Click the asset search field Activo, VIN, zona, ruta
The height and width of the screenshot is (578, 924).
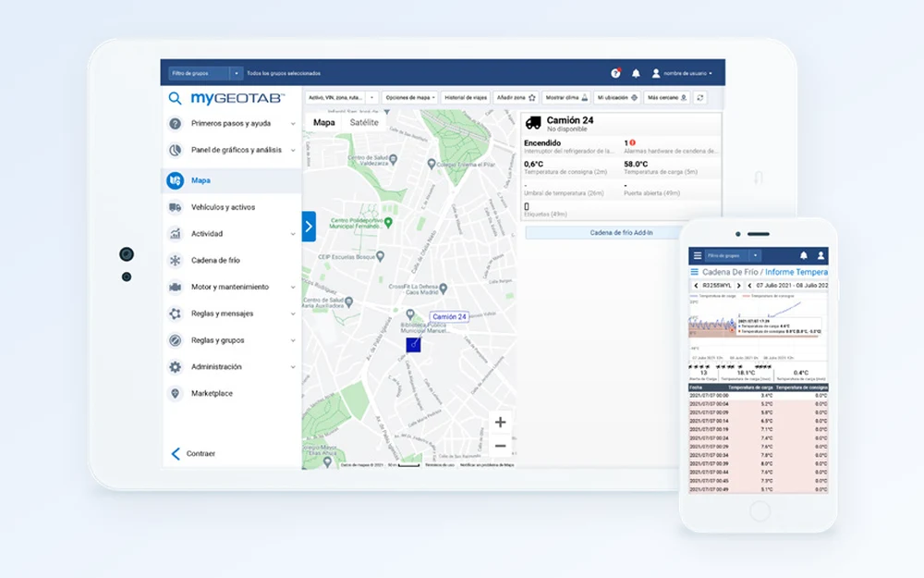pos(336,97)
